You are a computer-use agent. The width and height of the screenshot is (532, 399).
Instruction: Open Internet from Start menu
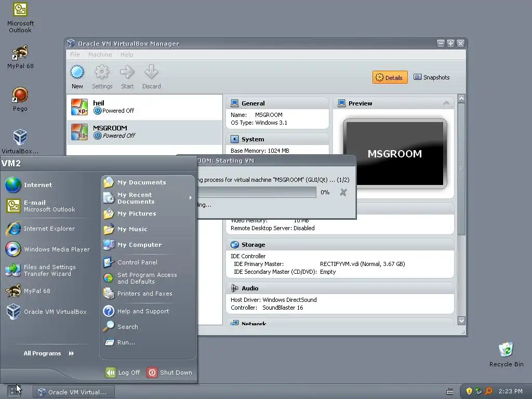(x=47, y=185)
